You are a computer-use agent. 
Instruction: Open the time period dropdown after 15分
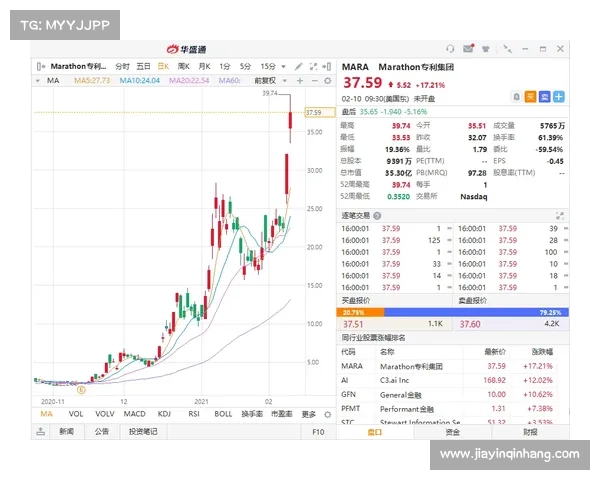pos(284,67)
